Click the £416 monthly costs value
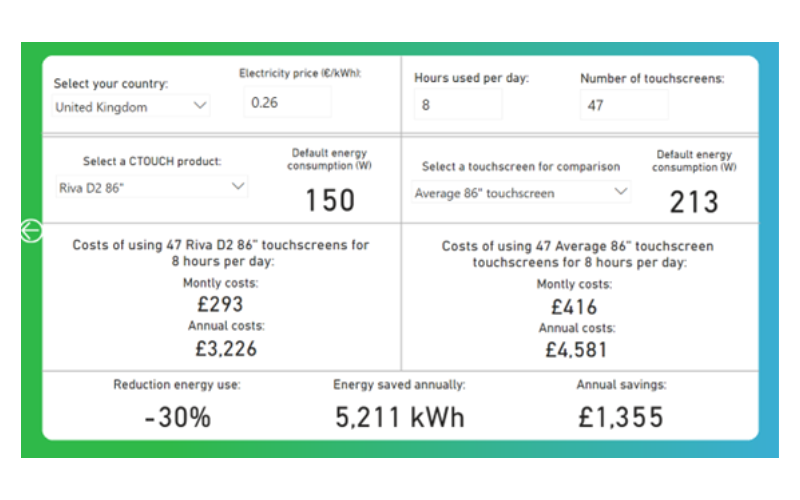Viewport: 800px width, 500px height. point(574,307)
